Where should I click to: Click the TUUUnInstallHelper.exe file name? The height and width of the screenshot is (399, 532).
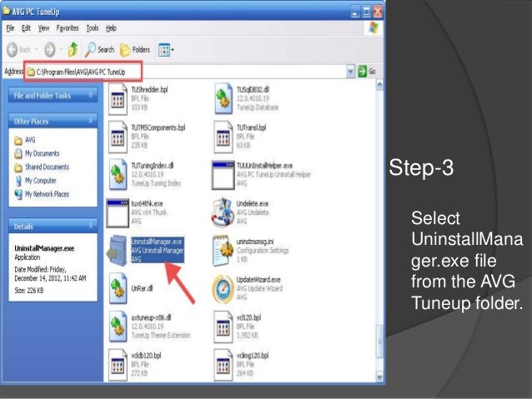tap(264, 166)
